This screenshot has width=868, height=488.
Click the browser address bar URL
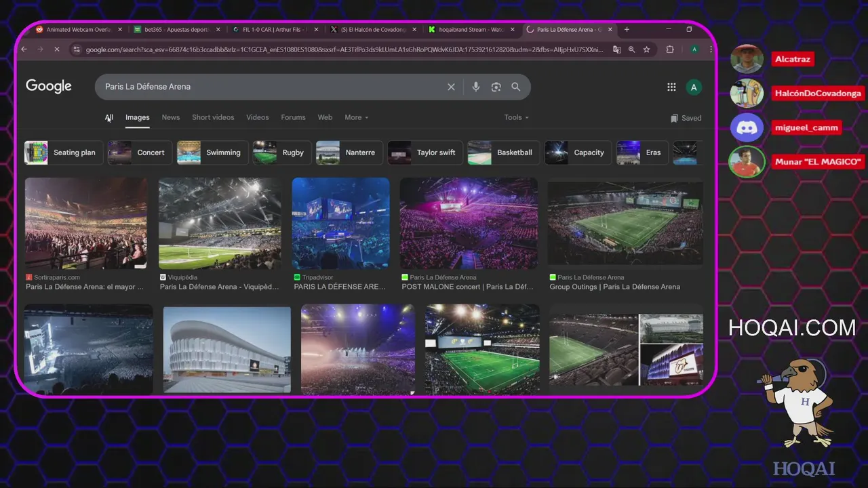click(x=344, y=49)
